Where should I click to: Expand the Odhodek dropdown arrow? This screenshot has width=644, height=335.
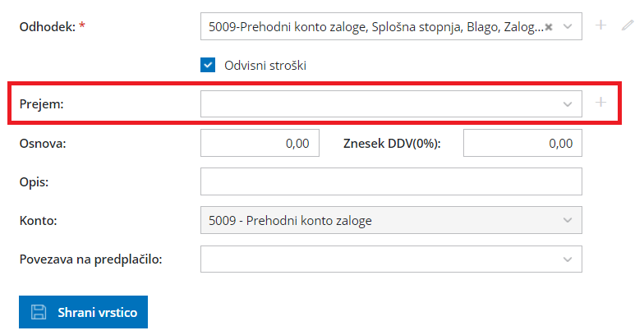click(x=568, y=26)
